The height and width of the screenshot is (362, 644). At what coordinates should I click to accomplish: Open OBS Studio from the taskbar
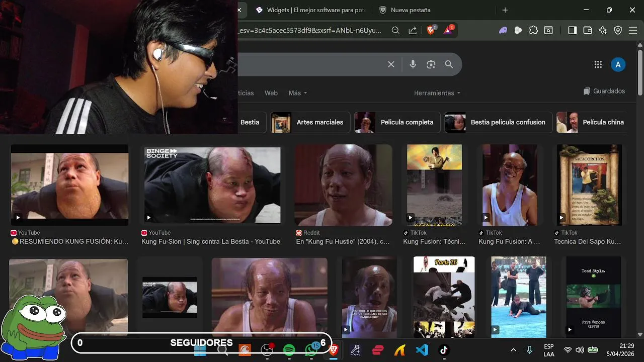tap(267, 350)
